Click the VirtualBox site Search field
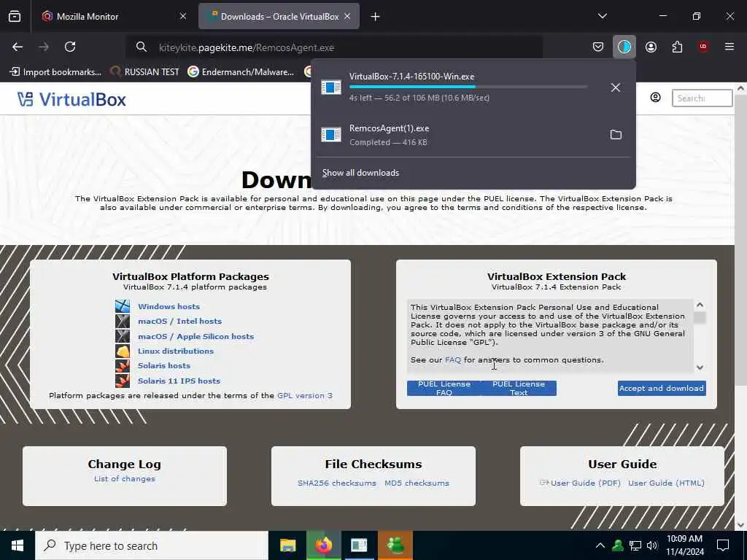747x560 pixels. pos(702,98)
